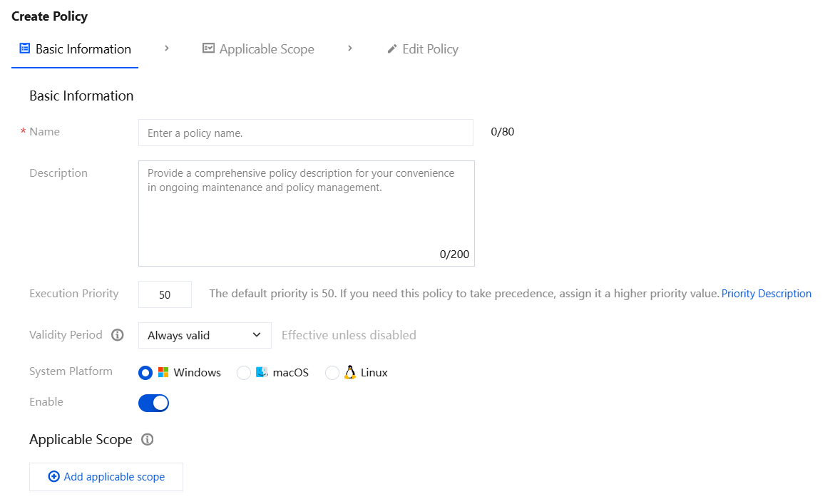Screen dimensions: 835x504
Task: Click the Windows logo icon
Action: [x=163, y=372]
